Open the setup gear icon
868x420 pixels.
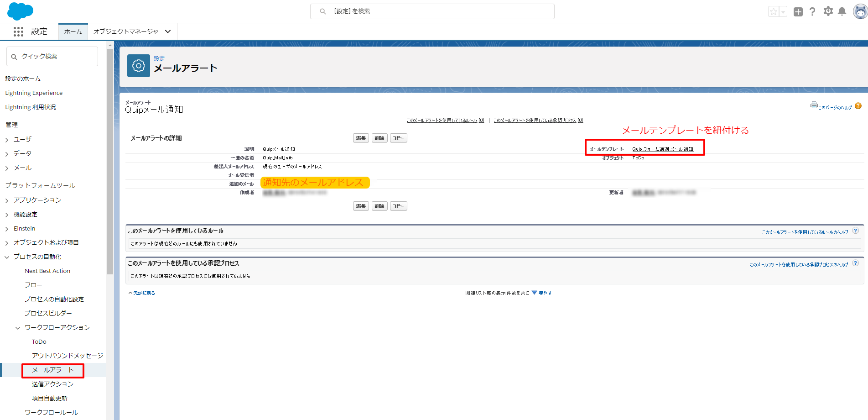point(828,11)
